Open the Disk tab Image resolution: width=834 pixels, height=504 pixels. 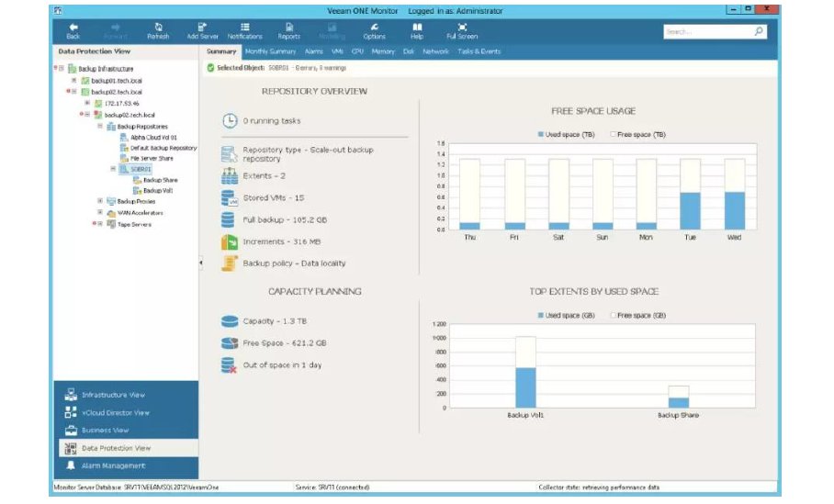tap(409, 51)
